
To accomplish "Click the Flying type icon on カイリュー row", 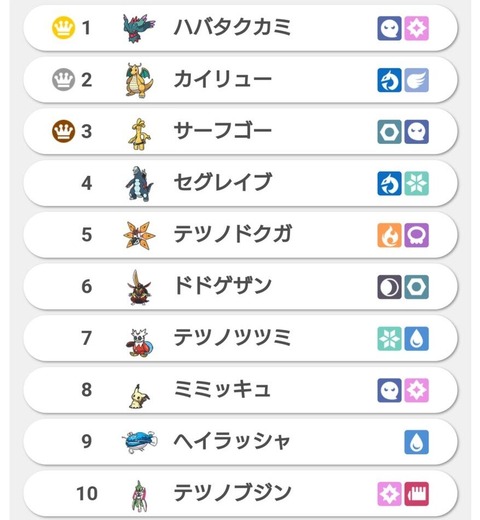I will click(416, 80).
